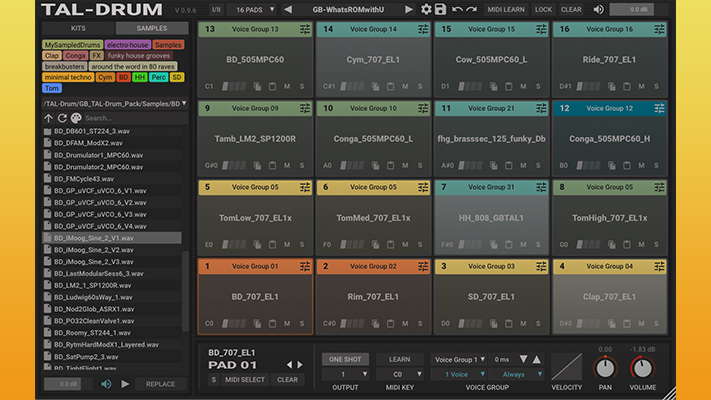711x400 pixels.
Task: Click the MIDI LEARN button
Action: coord(506,9)
